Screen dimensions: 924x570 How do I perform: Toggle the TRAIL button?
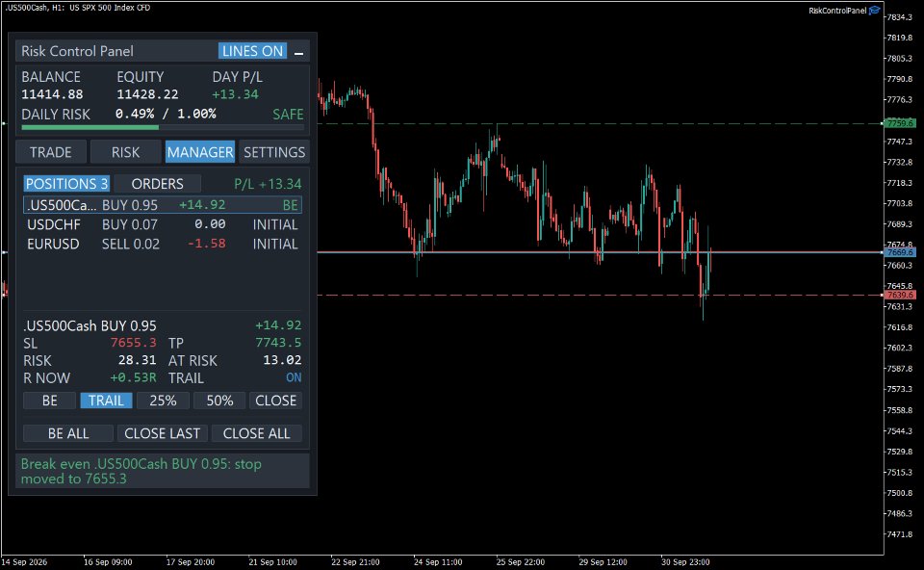[x=106, y=401]
